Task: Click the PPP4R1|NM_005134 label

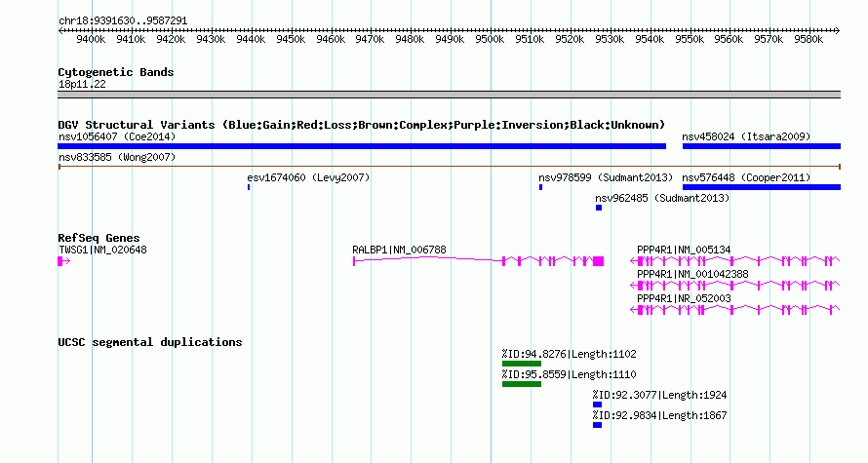Action: pyautogui.click(x=684, y=251)
